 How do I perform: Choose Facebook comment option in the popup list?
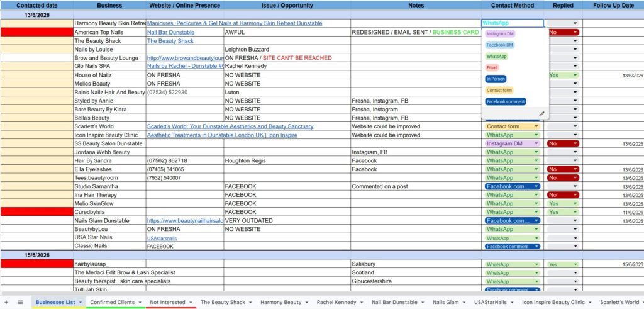click(x=505, y=101)
